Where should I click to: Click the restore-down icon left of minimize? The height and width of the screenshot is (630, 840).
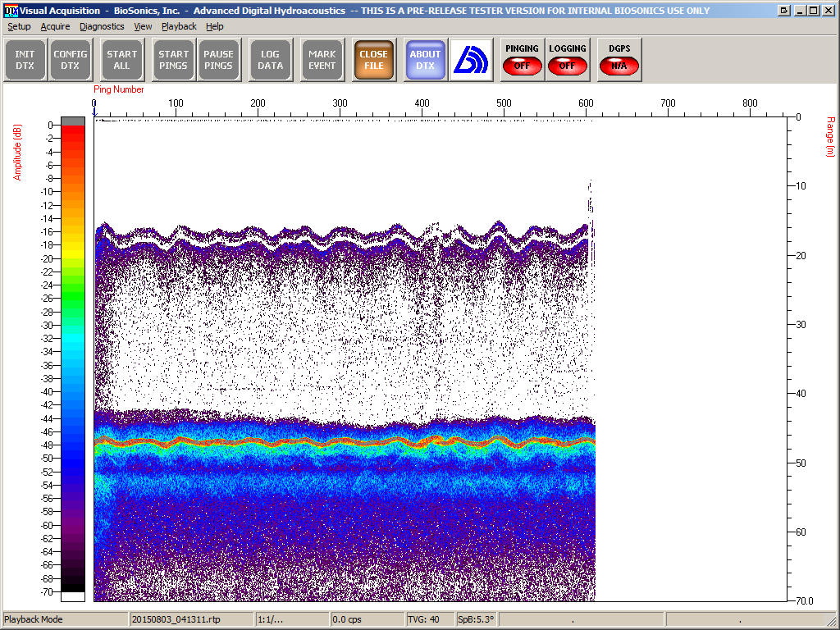tap(783, 11)
